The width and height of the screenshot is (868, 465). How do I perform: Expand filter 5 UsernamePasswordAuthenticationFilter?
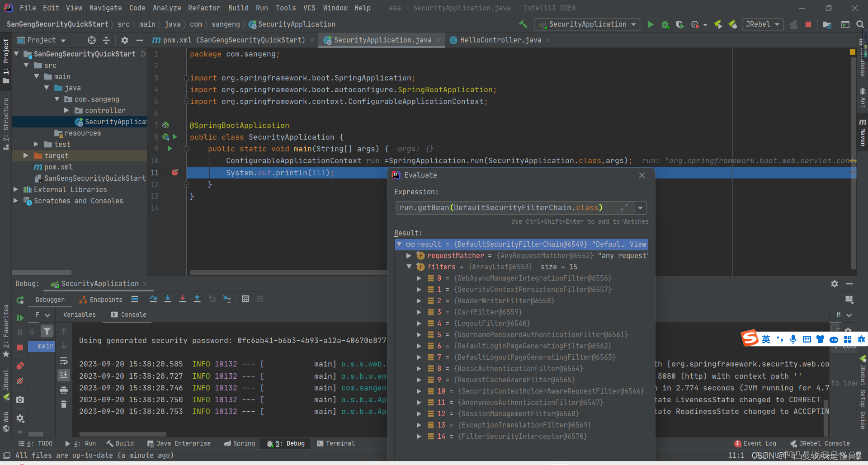[419, 334]
